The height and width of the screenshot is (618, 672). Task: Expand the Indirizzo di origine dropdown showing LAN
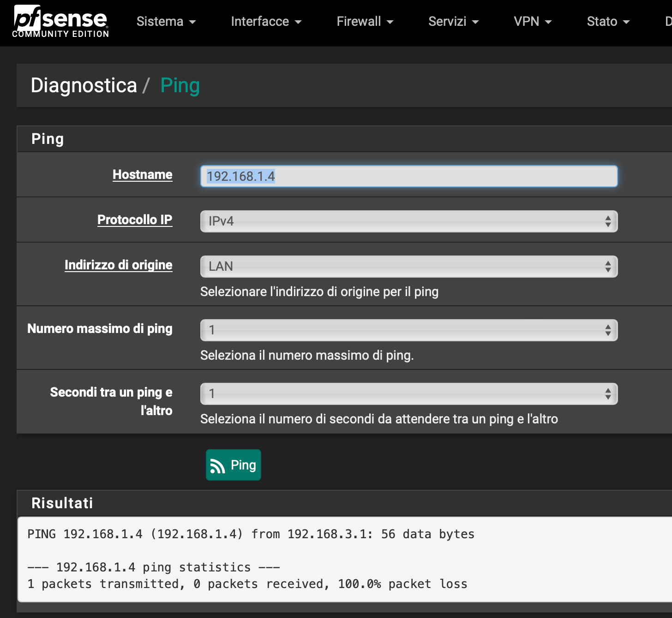tap(409, 267)
